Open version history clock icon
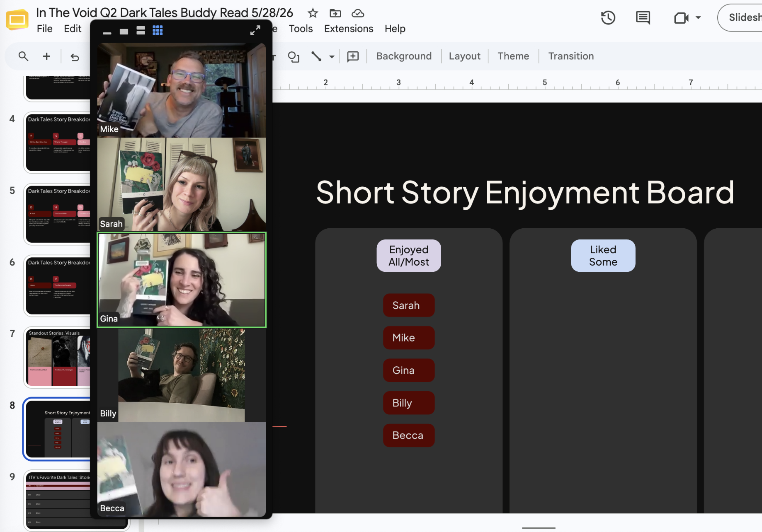The height and width of the screenshot is (532, 762). click(x=608, y=17)
